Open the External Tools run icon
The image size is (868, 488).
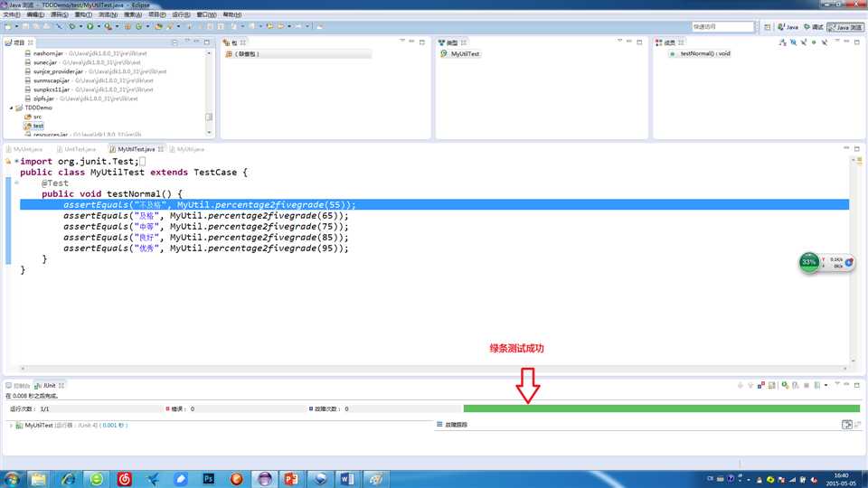(108, 26)
